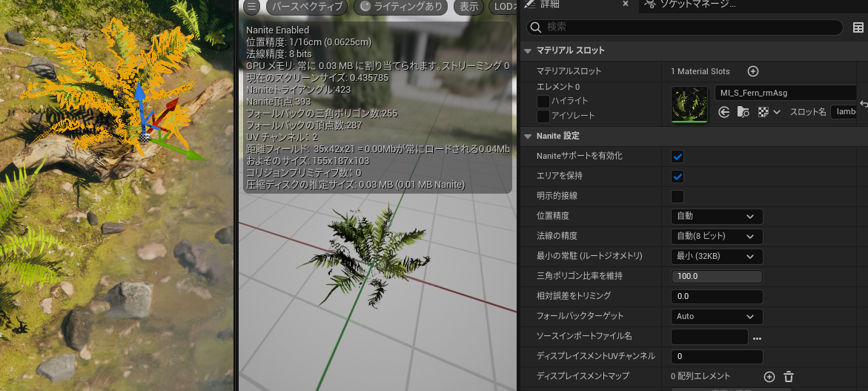The image size is (868, 391).
Task: Switch to the ソケットマネージャ tab
Action: click(691, 4)
